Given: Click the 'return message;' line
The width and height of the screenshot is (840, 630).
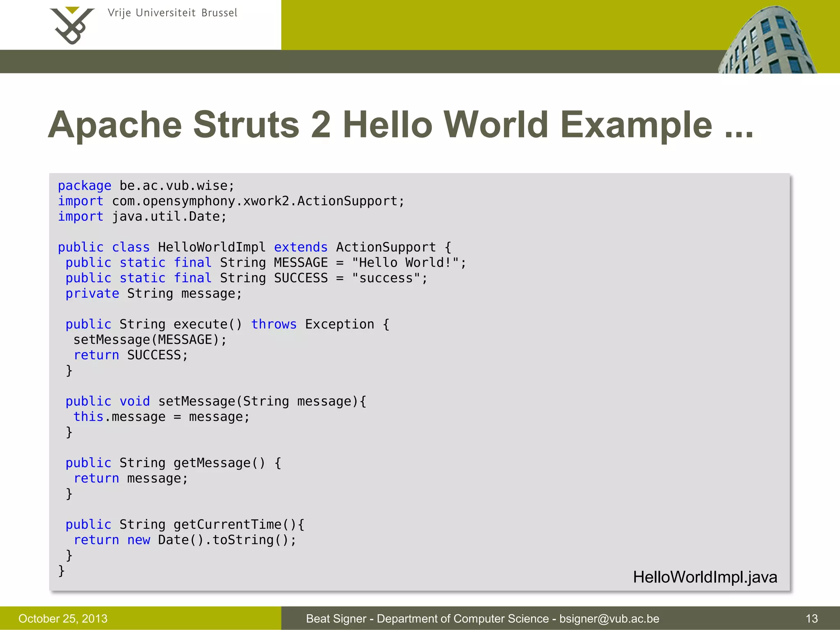Looking at the screenshot, I should coord(131,478).
